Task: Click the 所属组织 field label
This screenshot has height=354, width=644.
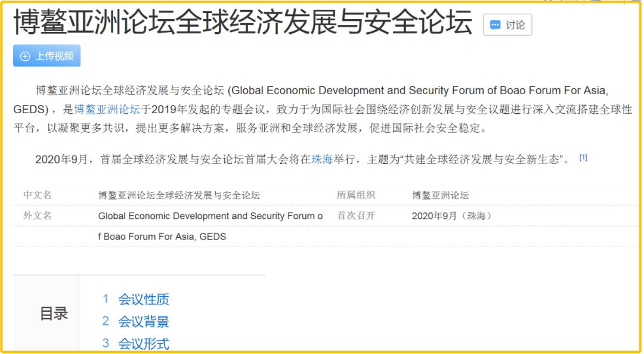Action: 356,195
